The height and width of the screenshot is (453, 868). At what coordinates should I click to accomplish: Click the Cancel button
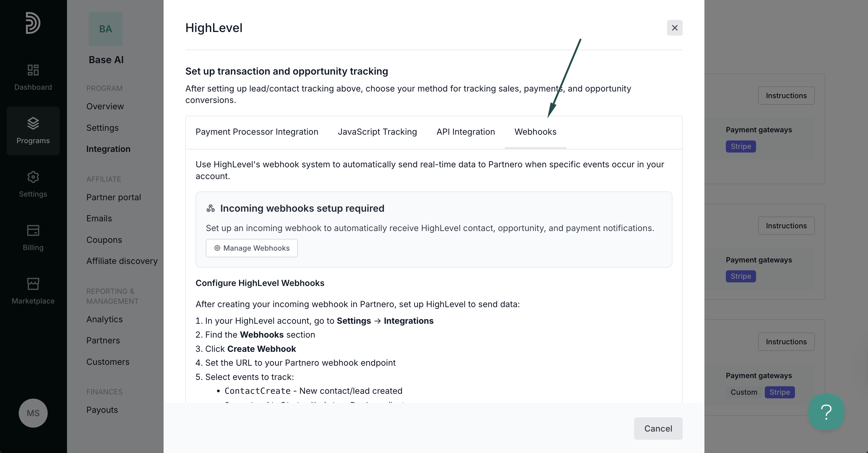click(x=658, y=429)
